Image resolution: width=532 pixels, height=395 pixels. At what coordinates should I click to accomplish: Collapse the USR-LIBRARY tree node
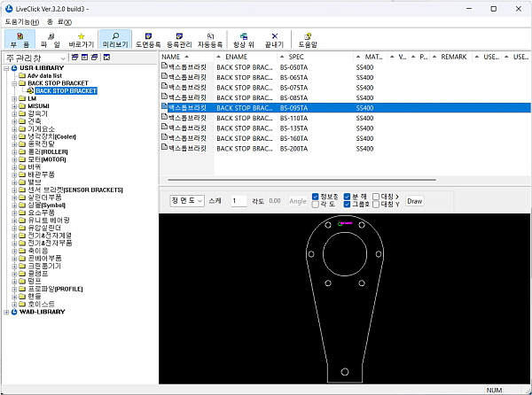click(6, 68)
